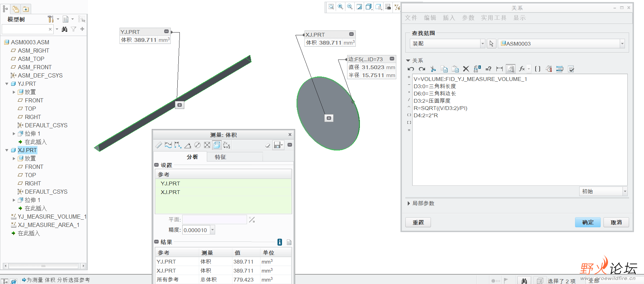Switch to the 特征 tab

220,157
